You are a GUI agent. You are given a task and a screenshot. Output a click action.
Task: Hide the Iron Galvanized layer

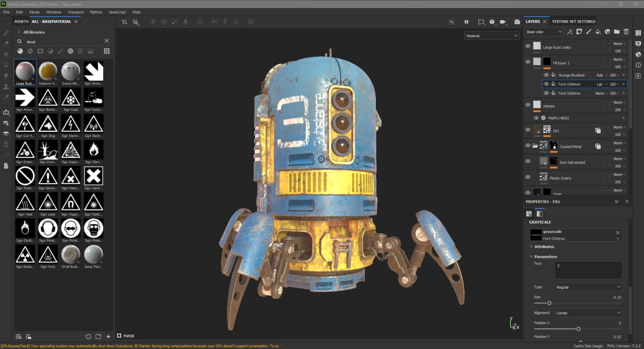tap(528, 161)
